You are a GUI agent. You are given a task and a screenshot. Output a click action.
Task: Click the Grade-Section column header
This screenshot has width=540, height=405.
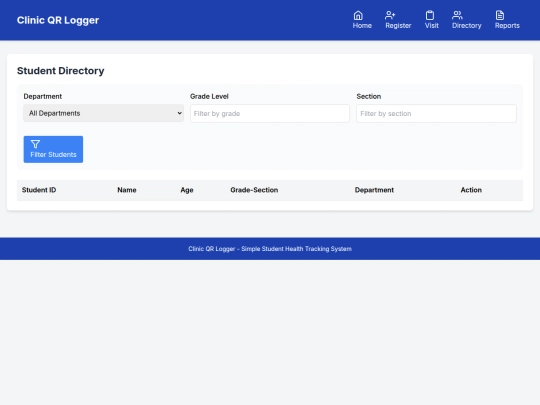[254, 190]
